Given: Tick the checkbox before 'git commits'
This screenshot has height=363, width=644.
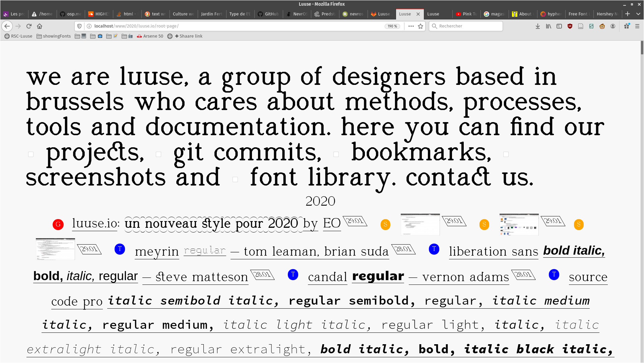Looking at the screenshot, I should (158, 154).
